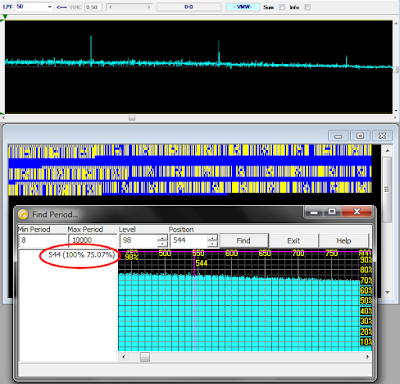Click the Help button

coord(343,241)
